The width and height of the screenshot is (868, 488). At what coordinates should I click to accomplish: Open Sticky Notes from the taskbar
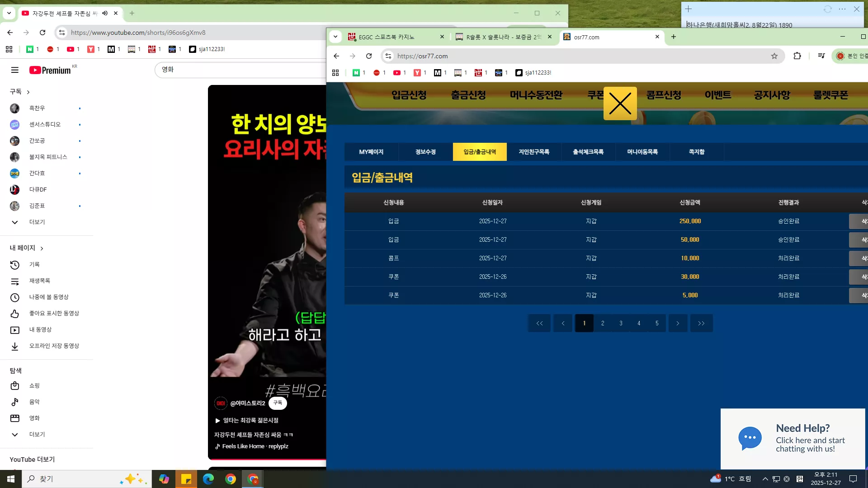(x=186, y=479)
